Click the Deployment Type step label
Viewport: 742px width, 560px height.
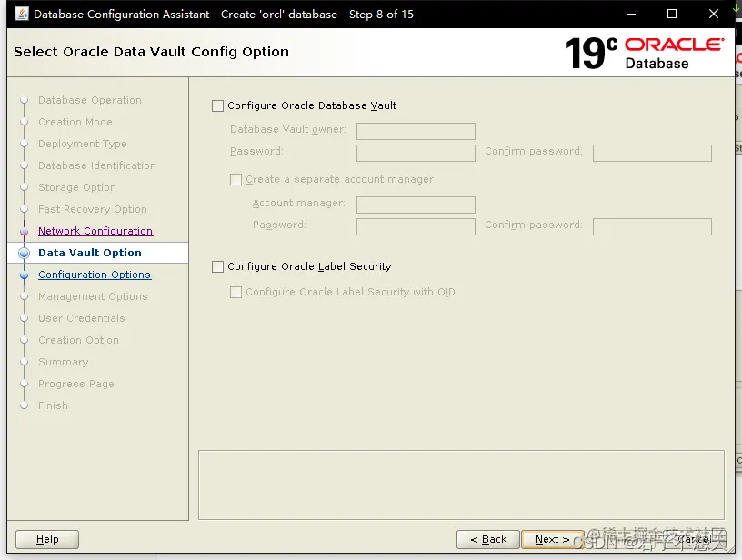point(83,144)
